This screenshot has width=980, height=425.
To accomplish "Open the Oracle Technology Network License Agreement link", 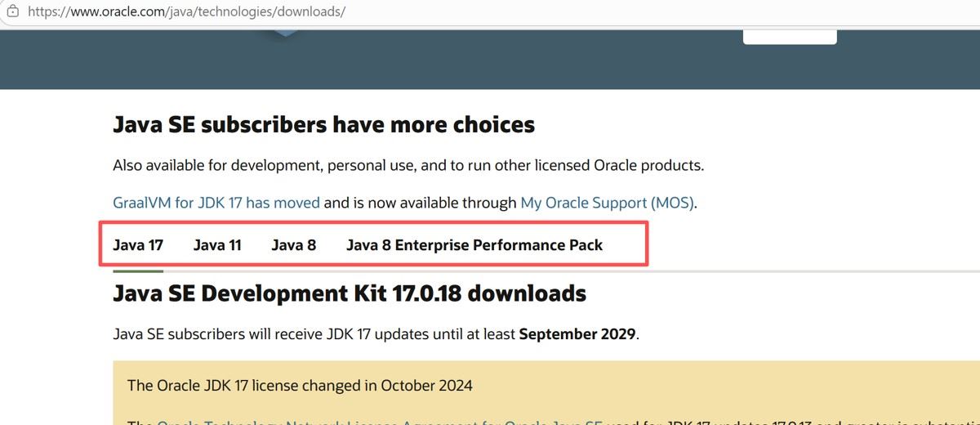I will (380, 423).
